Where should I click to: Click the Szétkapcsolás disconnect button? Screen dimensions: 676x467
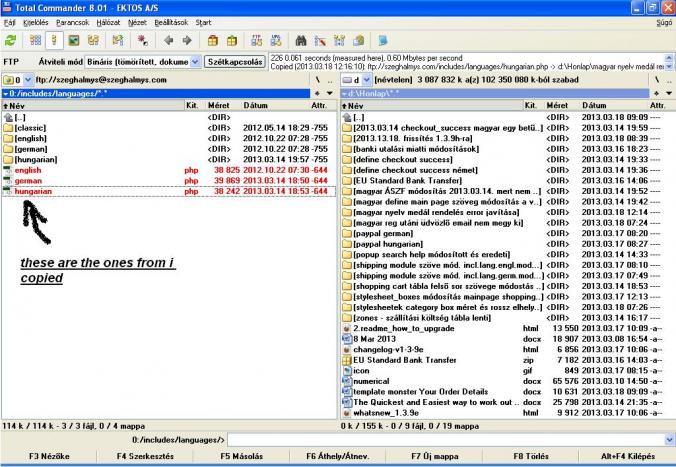(235, 62)
